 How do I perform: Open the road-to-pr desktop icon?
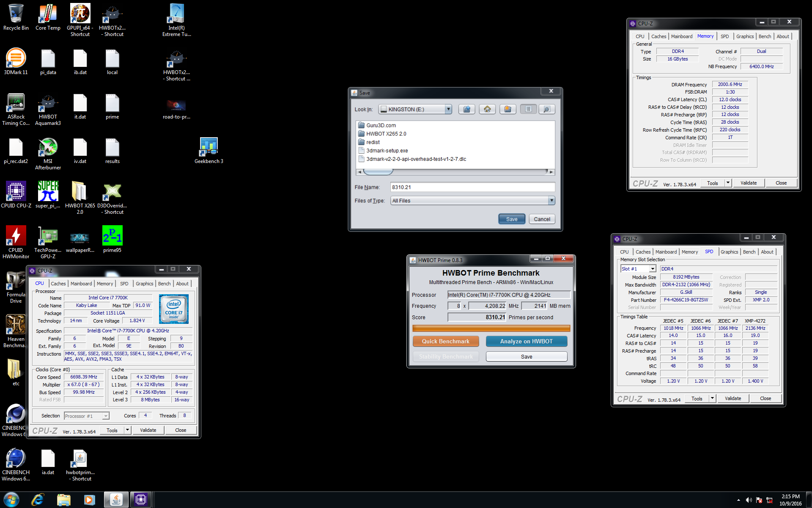[x=176, y=108]
